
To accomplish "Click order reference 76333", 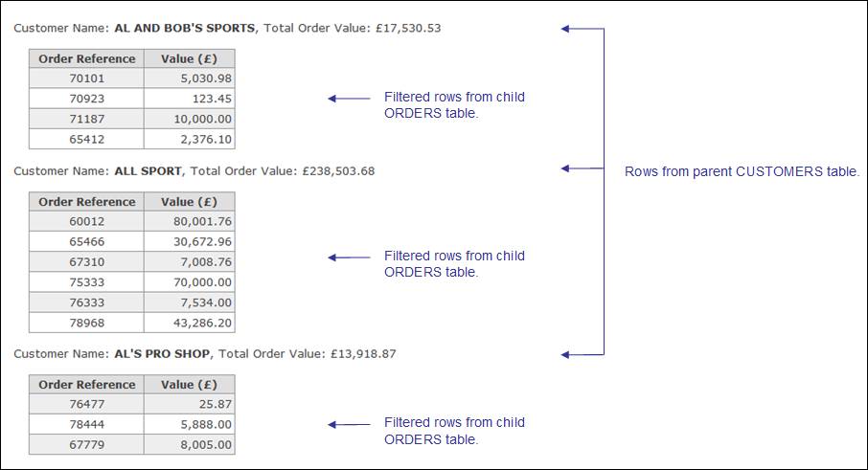I will tap(86, 302).
